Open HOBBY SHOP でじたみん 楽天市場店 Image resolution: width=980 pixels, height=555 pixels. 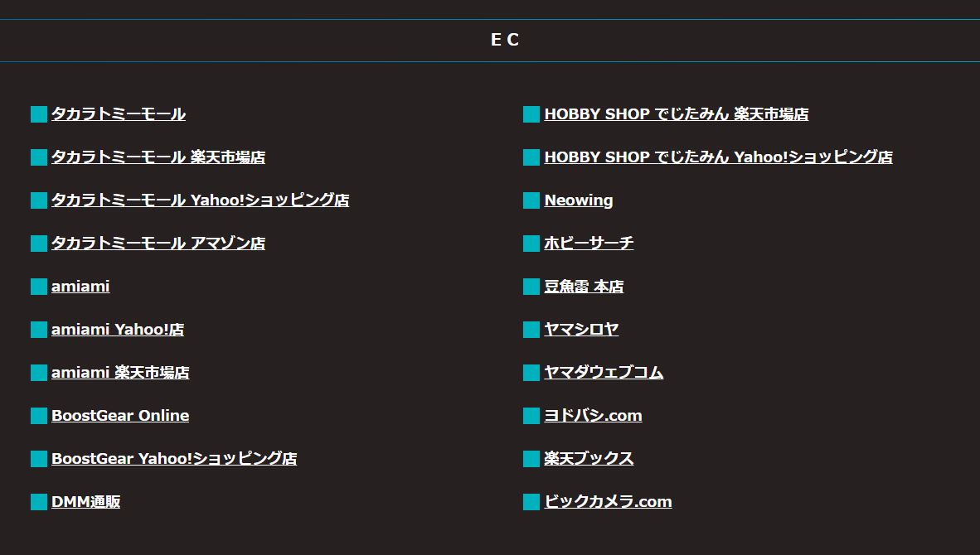677,114
